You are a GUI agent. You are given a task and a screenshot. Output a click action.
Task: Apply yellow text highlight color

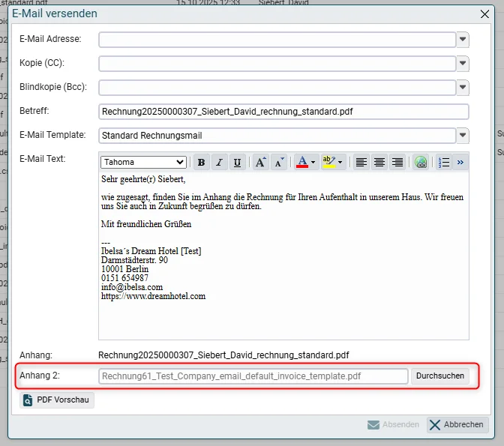coord(328,162)
